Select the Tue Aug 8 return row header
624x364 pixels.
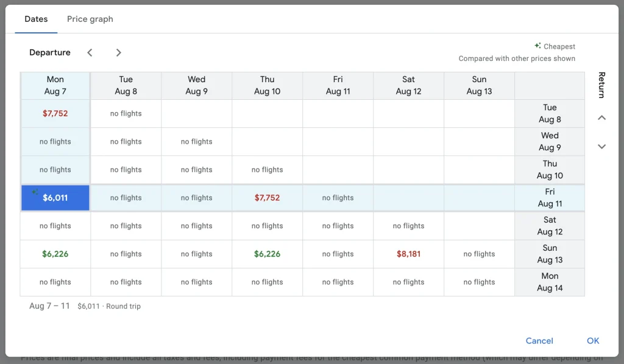coord(550,113)
